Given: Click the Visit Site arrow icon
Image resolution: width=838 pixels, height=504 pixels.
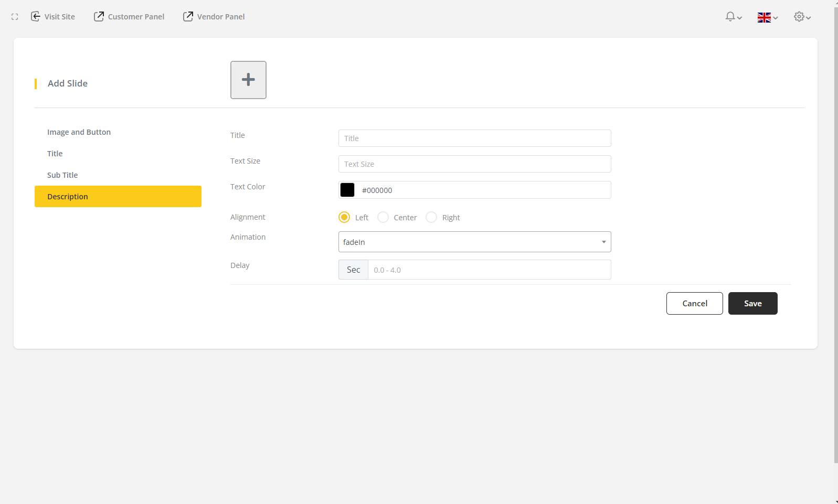Looking at the screenshot, I should click(36, 17).
